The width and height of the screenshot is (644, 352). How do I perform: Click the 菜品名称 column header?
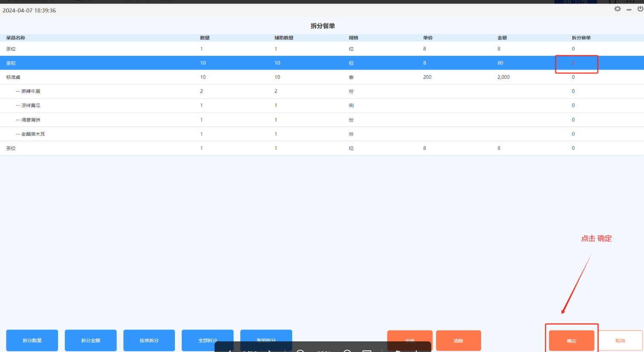(x=16, y=38)
